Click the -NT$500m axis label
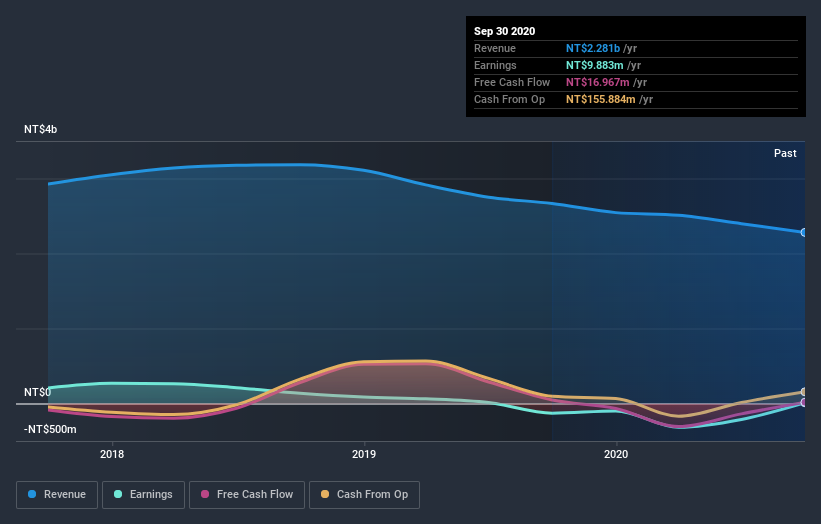The width and height of the screenshot is (821, 524). pyautogui.click(x=50, y=429)
